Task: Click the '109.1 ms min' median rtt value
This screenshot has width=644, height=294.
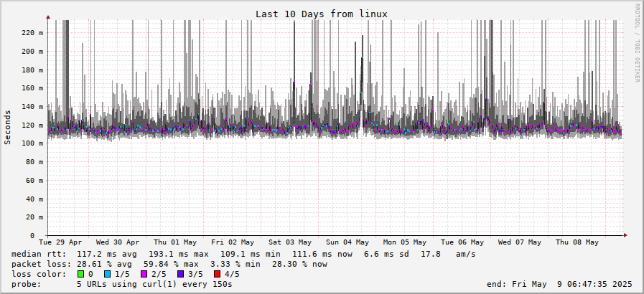Action: pyautogui.click(x=251, y=255)
